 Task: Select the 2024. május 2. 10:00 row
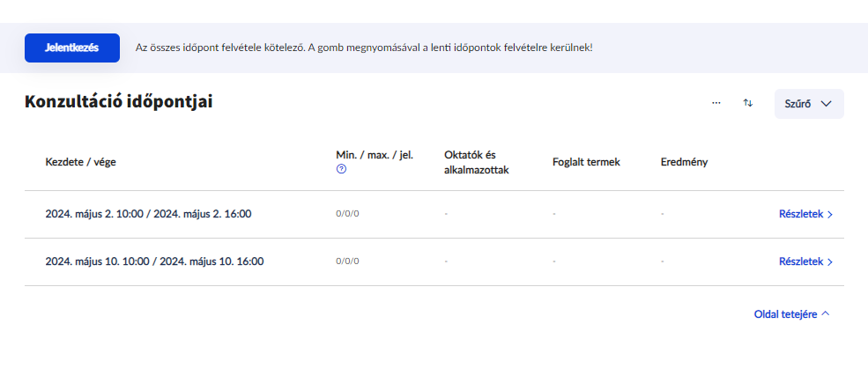[154, 214]
